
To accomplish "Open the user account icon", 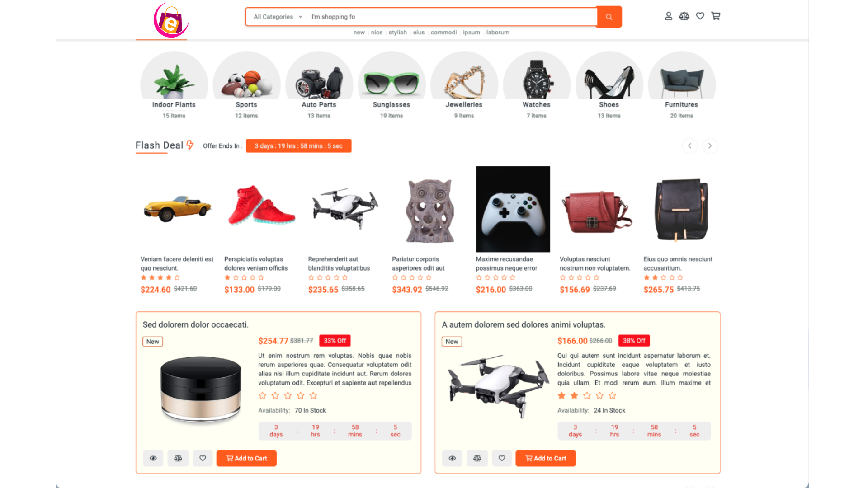I will (x=669, y=16).
